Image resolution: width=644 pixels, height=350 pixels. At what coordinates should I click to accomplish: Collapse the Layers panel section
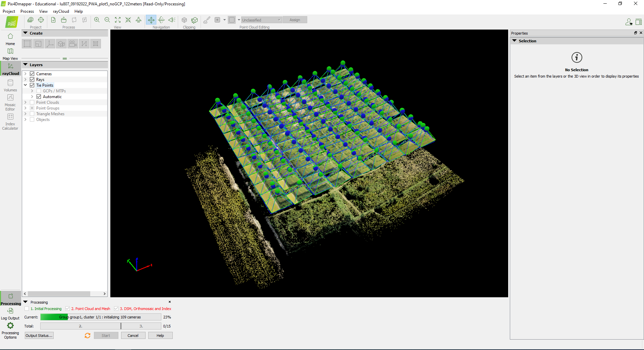[25, 64]
